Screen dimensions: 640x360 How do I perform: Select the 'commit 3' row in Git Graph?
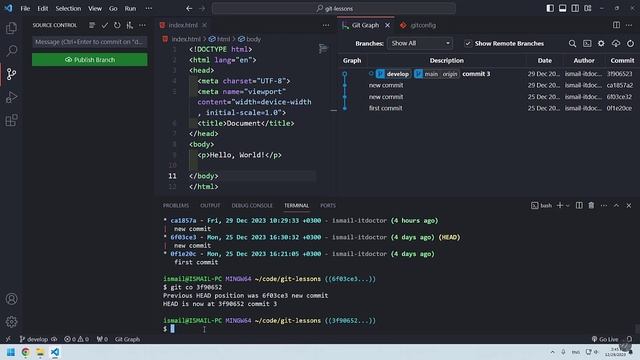[x=489, y=74]
